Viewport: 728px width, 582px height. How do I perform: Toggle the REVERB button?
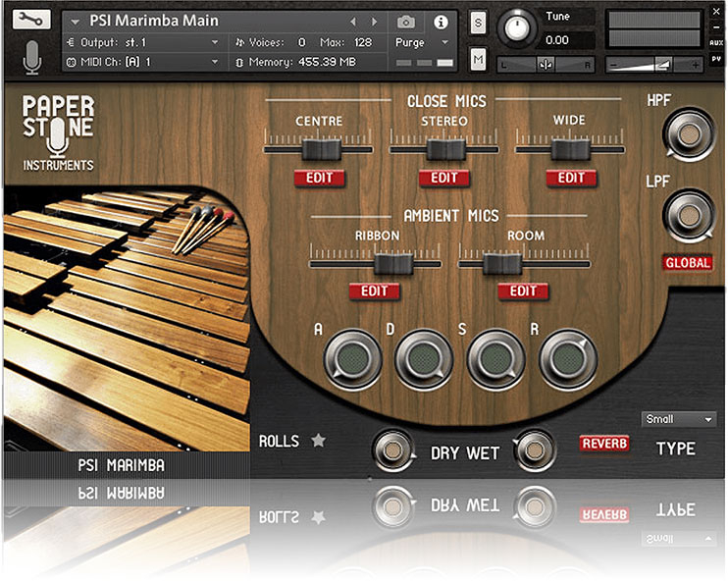pyautogui.click(x=603, y=444)
